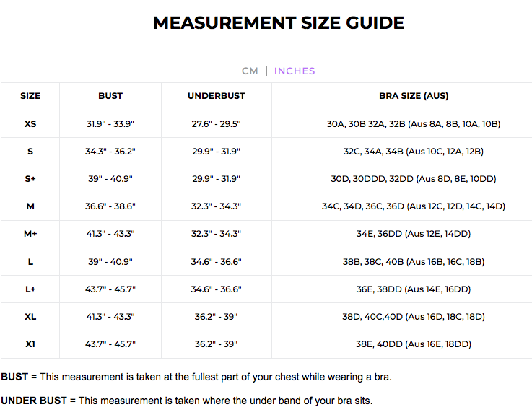This screenshot has height=415, width=532.
Task: Click the M row bust measurement 36.6" - 38.6"
Action: coord(110,206)
